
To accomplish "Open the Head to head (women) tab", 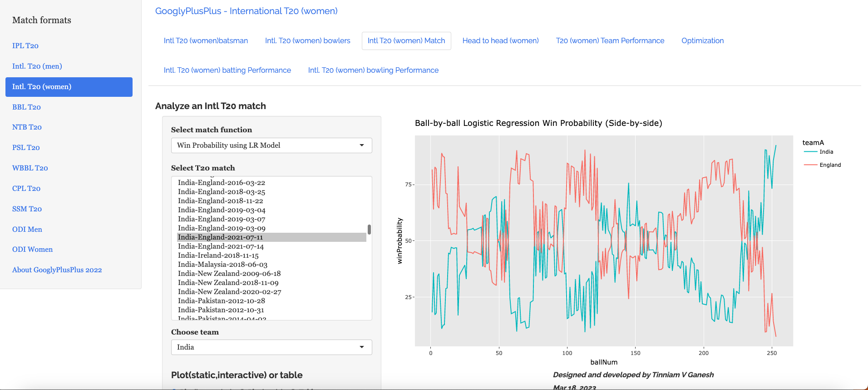I will [500, 41].
